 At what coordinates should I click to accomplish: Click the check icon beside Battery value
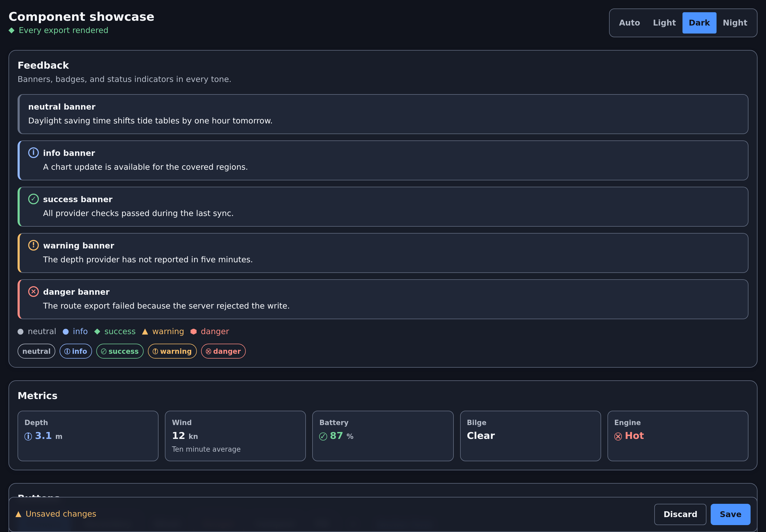pos(323,436)
